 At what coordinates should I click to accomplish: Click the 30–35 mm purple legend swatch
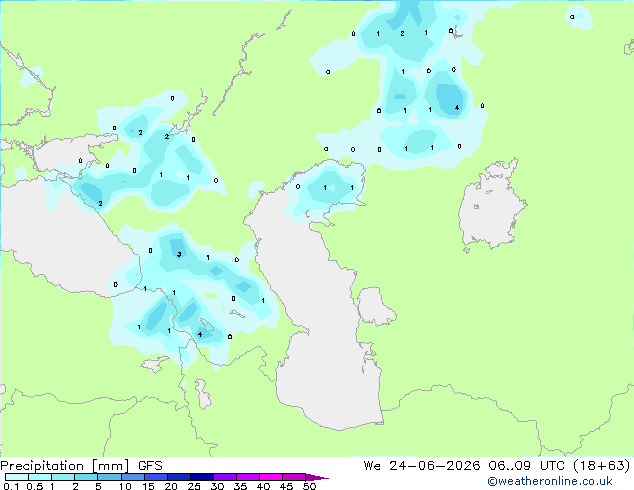(224, 477)
